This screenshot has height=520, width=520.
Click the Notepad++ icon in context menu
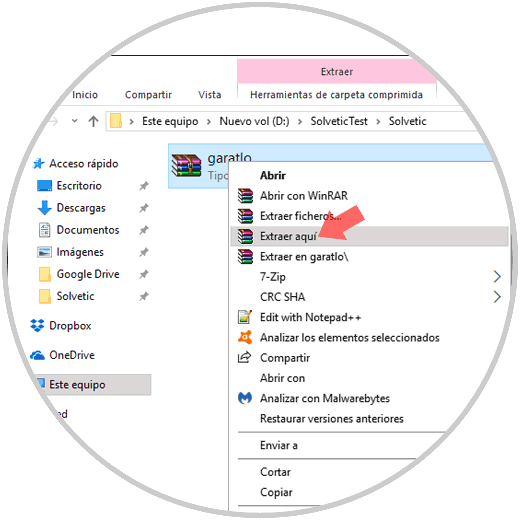(245, 317)
